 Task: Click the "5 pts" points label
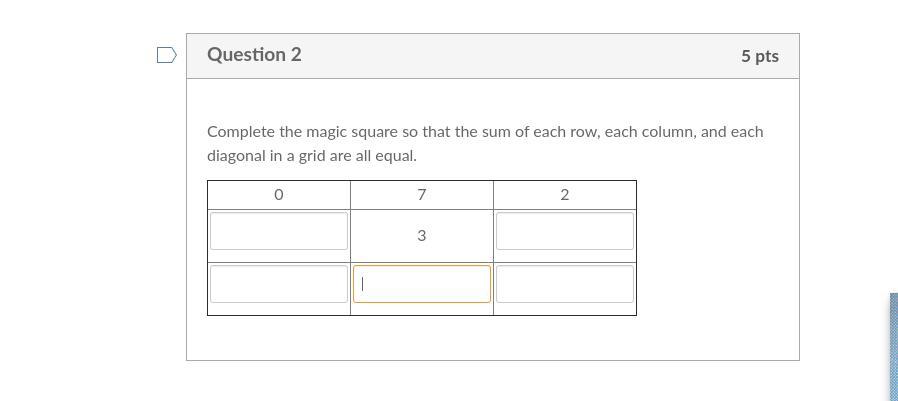click(759, 56)
